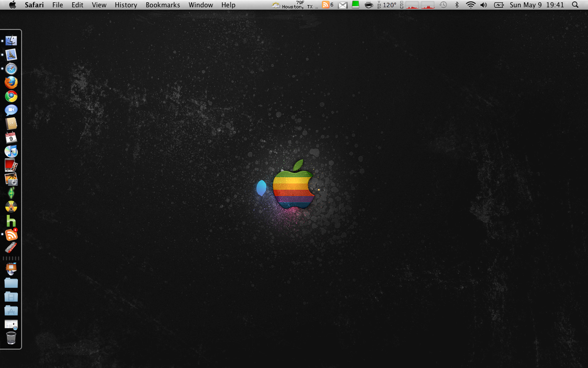Open iCal calendar showing 9
588x368 pixels.
point(11,138)
